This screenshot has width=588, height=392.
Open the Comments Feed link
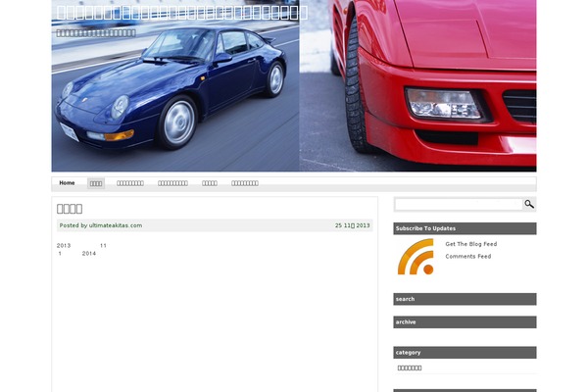pos(468,256)
